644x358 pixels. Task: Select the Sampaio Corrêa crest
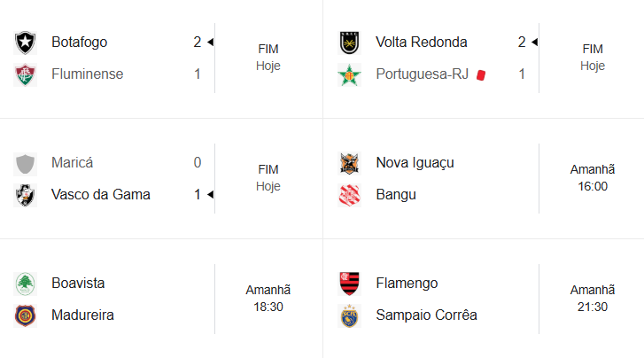(349, 315)
